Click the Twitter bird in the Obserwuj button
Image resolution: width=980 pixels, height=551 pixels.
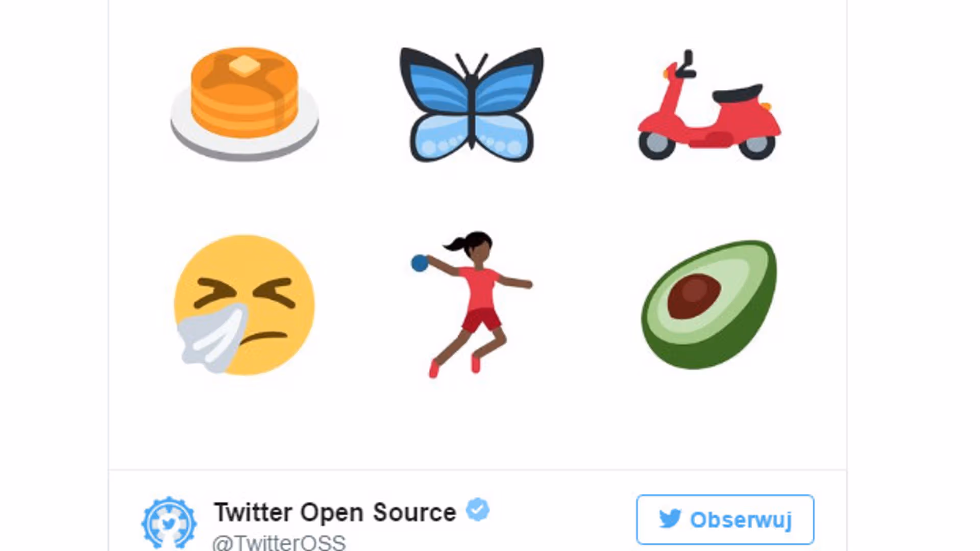[x=670, y=519]
